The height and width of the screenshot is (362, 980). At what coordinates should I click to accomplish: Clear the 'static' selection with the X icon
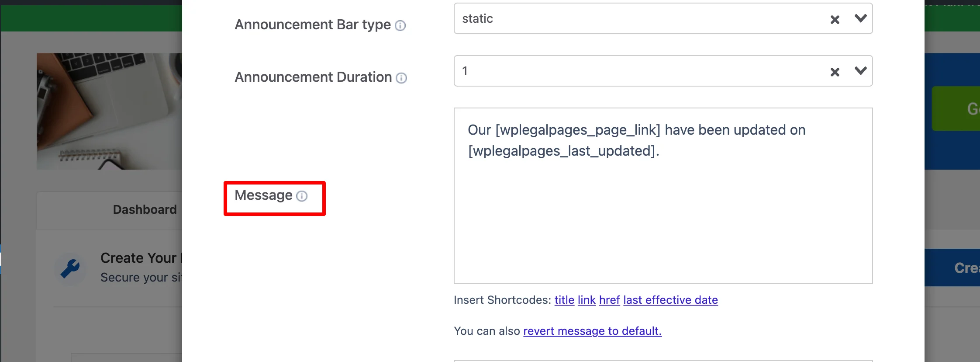[835, 20]
